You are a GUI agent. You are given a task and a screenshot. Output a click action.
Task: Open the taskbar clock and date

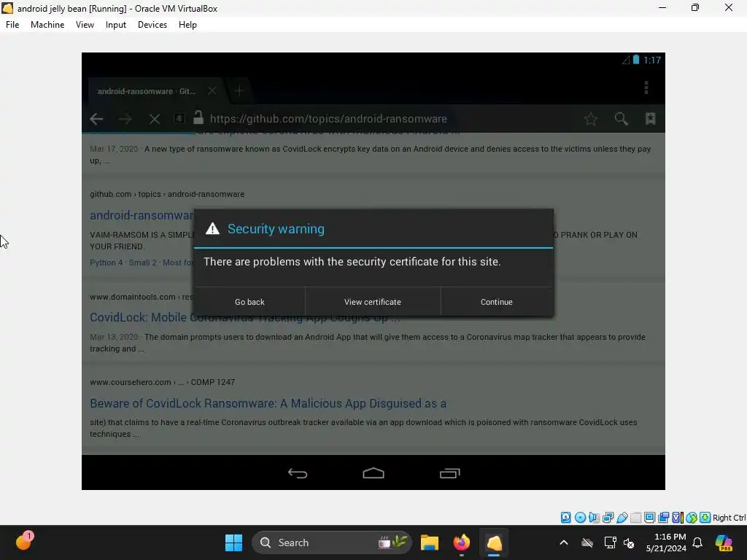pyautogui.click(x=666, y=542)
